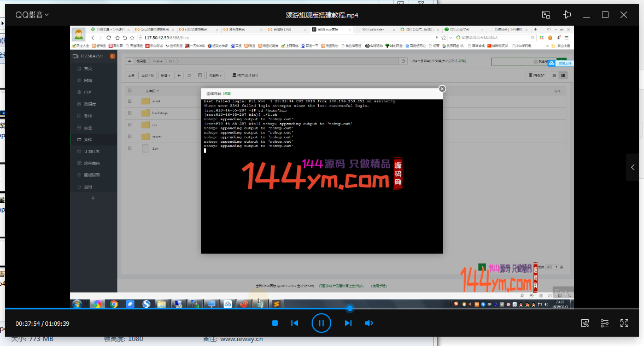Open the playback adjustment sliders icon
Screen dimensions: 644x346
[x=605, y=323]
